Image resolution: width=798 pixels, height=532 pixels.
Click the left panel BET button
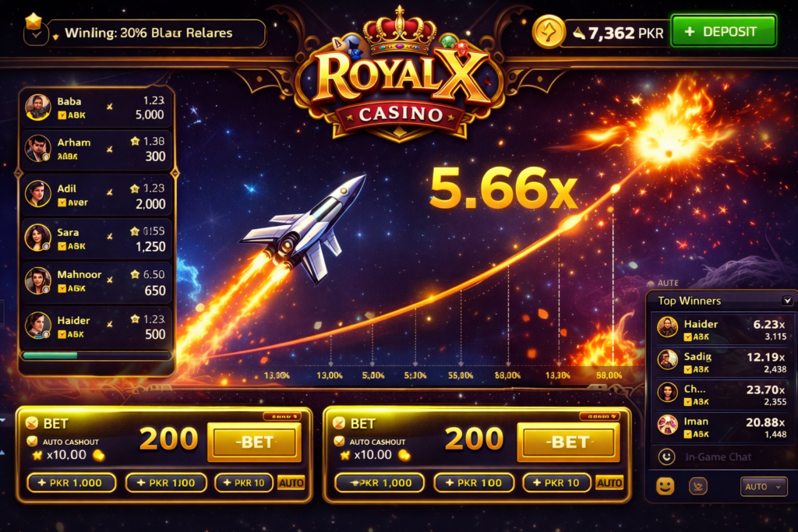[255, 442]
